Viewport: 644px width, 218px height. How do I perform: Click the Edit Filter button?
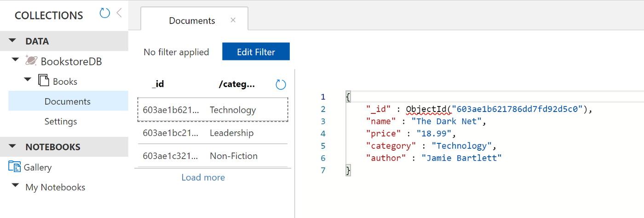pos(256,52)
